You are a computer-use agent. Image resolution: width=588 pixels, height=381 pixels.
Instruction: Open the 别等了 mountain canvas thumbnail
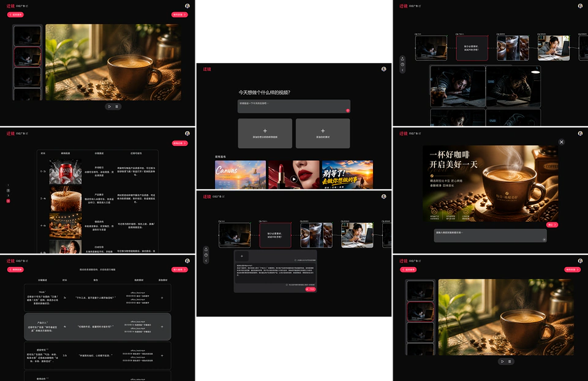(348, 175)
